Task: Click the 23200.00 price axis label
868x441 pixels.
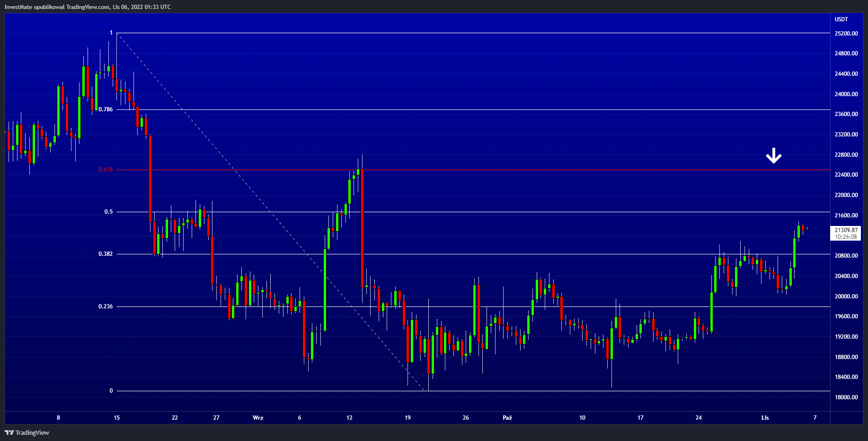Action: click(846, 135)
